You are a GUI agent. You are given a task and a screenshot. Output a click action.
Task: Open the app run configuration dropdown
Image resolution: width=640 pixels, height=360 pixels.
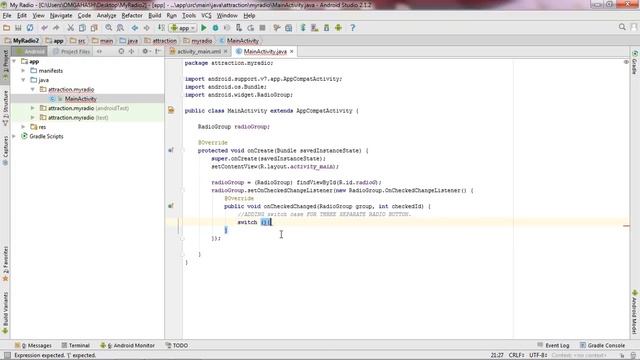(183, 28)
